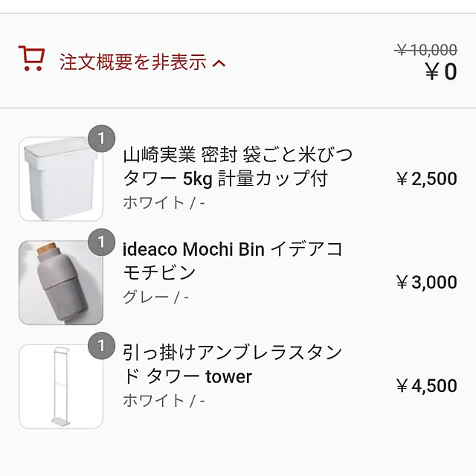
Task: Select the 引っ掛けアンブレラスタンド タワー title
Action: [233, 364]
